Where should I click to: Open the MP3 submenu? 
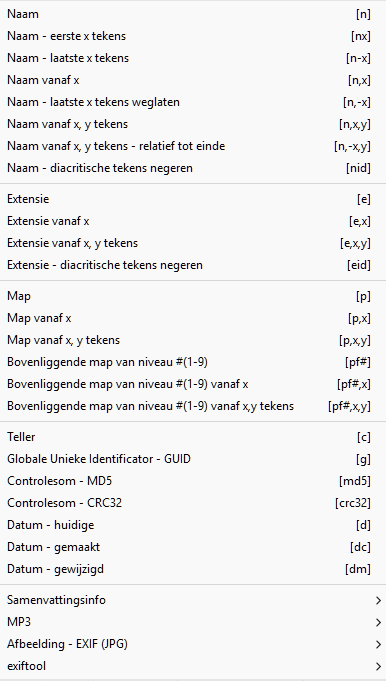click(193, 622)
